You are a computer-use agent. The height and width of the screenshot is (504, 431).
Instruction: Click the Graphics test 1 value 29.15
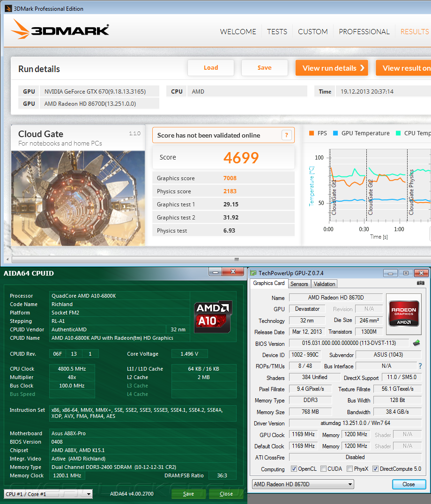pyautogui.click(x=231, y=205)
